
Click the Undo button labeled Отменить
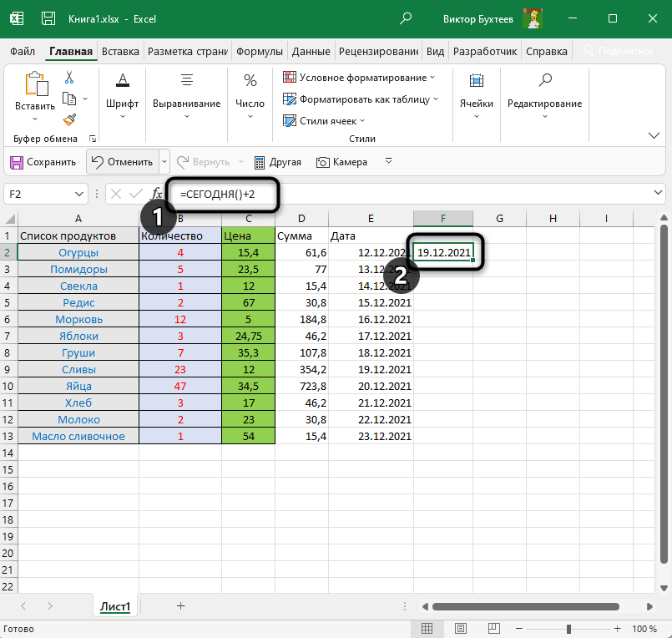(122, 162)
